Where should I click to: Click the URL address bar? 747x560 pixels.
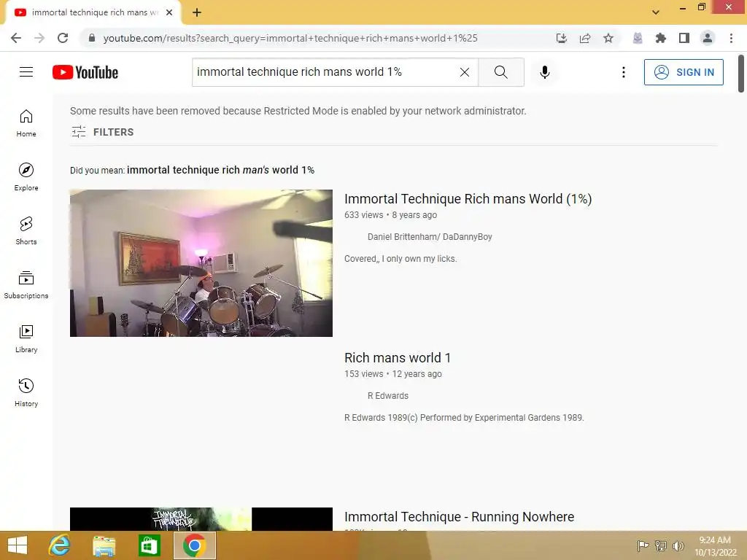290,38
